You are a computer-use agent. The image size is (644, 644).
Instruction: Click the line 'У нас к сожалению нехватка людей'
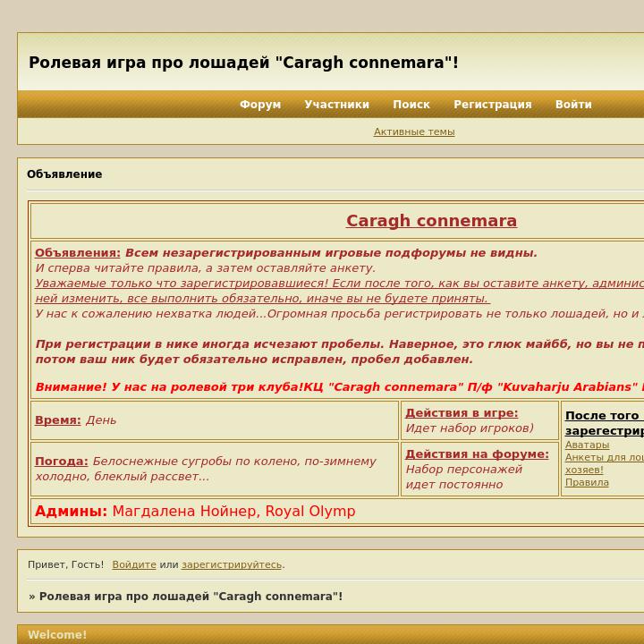pos(339,314)
